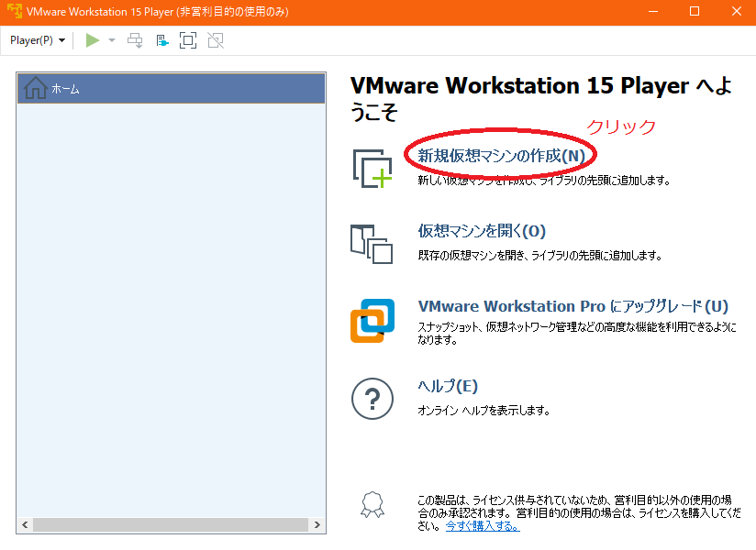Enter full screen mode via toolbar icon
756x550 pixels.
pyautogui.click(x=187, y=40)
